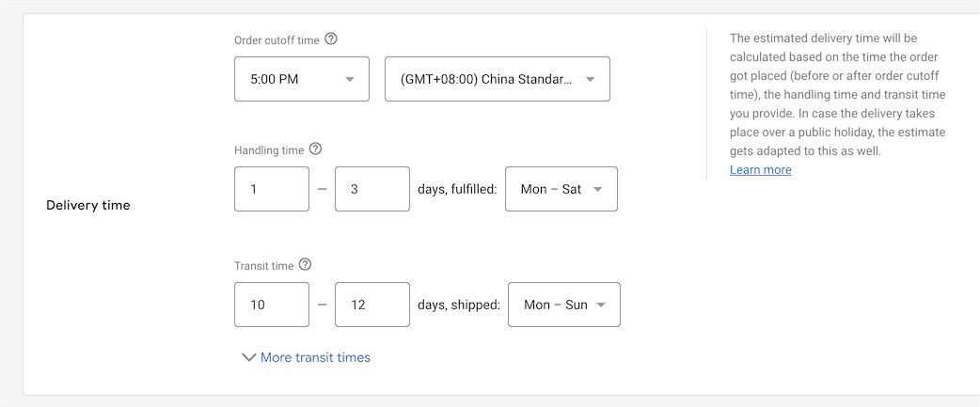This screenshot has height=407, width=980.
Task: Click the Order cutoff time help icon
Action: pos(331,39)
